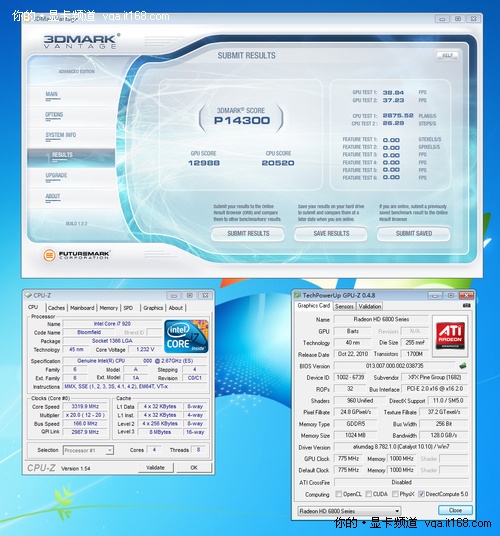The image size is (500, 536).
Task: Click the GPU-Z Name field Radeon HD 6800 Series
Action: tap(381, 319)
